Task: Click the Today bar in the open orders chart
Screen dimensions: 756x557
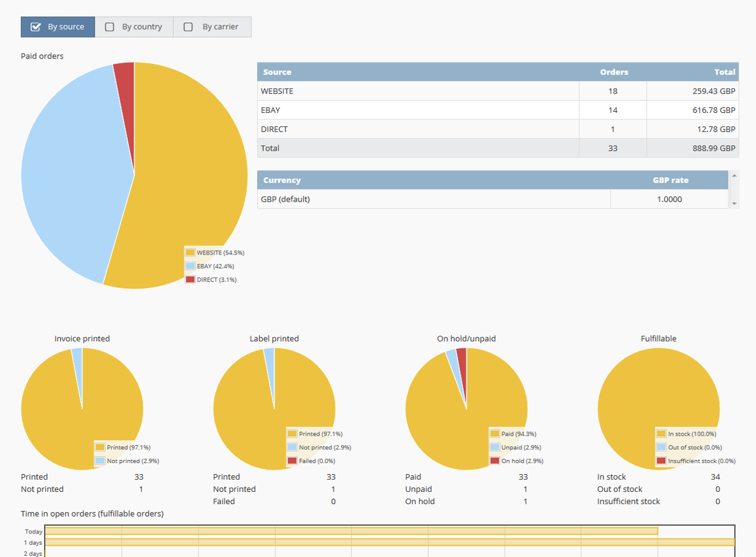Action: (x=351, y=531)
